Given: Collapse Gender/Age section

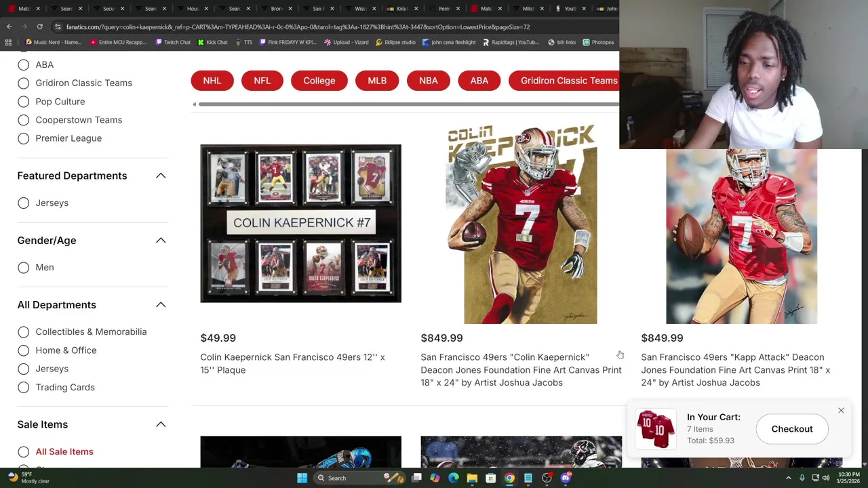Looking at the screenshot, I should (x=161, y=240).
